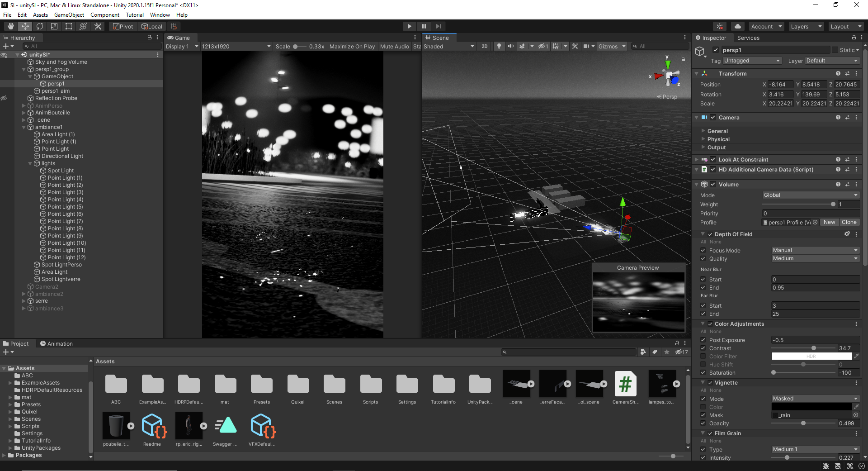The height and width of the screenshot is (471, 868).
Task: Collapse the lights group in Hierarchy
Action: point(30,163)
